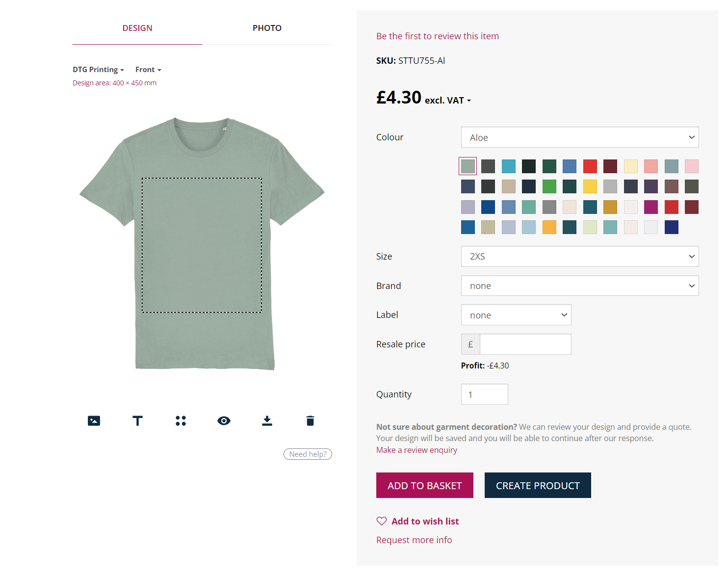Screen dimensions: 728x576
Task: Open the Front side selector
Action: pyautogui.click(x=148, y=69)
